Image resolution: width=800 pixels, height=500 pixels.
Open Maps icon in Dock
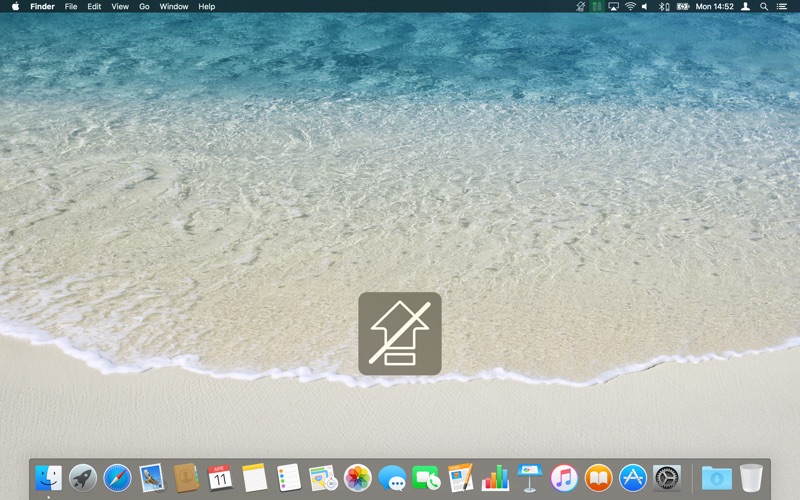click(x=323, y=478)
